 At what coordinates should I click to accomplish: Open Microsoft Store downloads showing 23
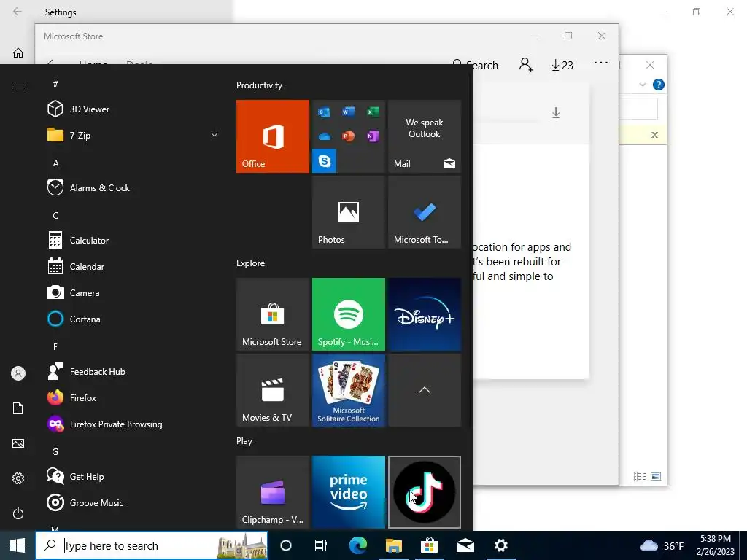click(562, 65)
